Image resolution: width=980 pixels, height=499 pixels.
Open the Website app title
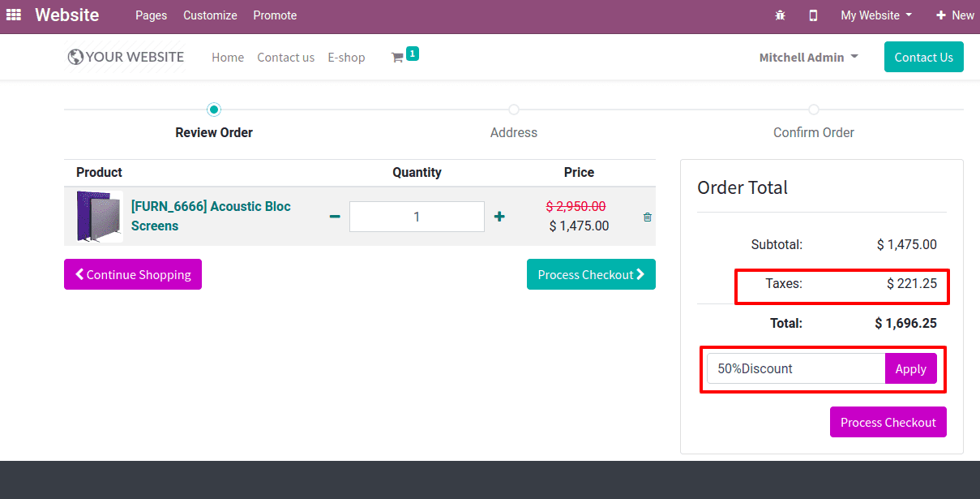pyautogui.click(x=67, y=15)
